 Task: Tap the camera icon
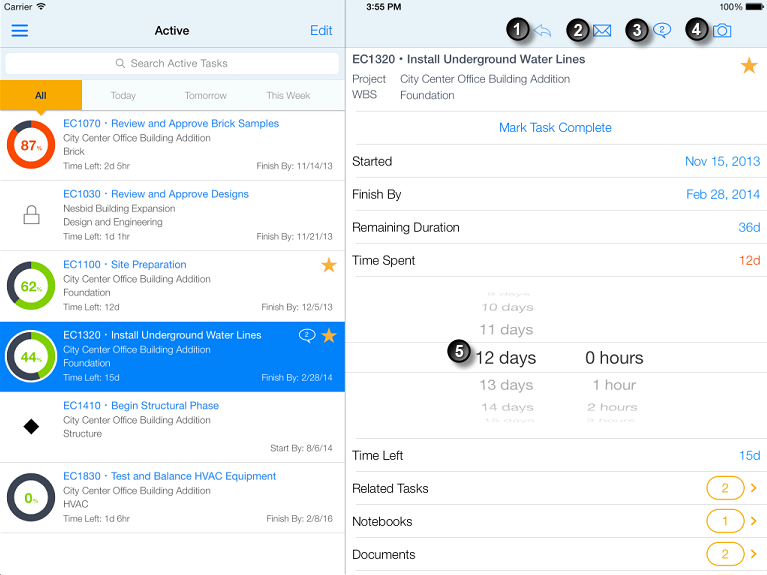point(722,31)
